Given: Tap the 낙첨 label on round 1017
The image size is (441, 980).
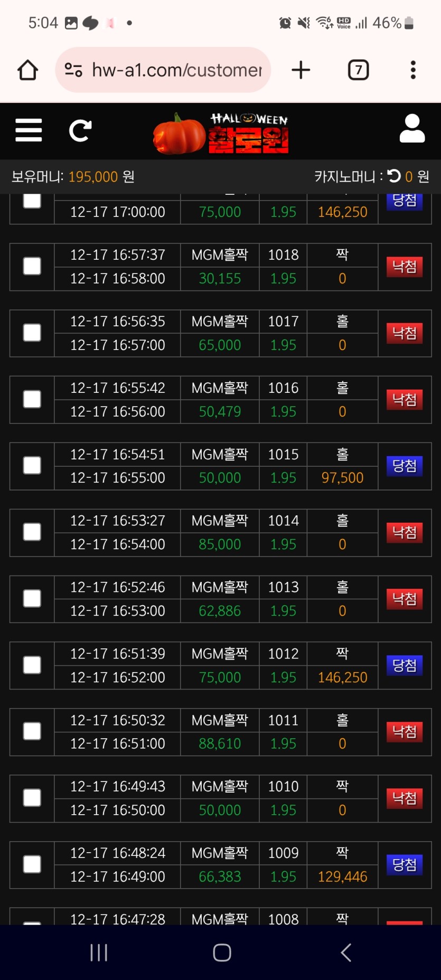Looking at the screenshot, I should pyautogui.click(x=405, y=333).
